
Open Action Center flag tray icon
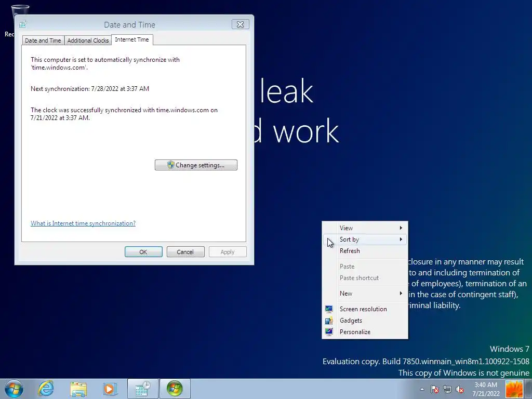click(435, 389)
